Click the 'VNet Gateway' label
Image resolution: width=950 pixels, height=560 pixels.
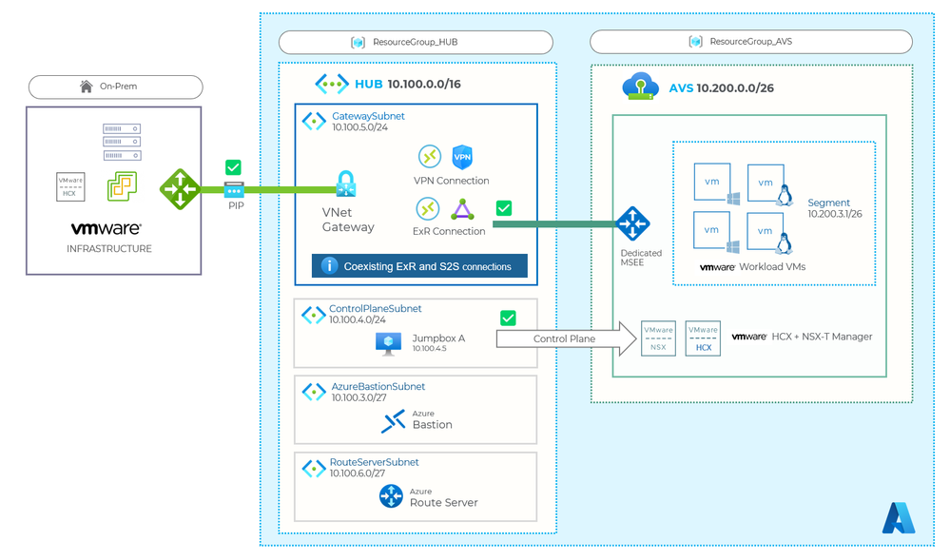coord(348,220)
